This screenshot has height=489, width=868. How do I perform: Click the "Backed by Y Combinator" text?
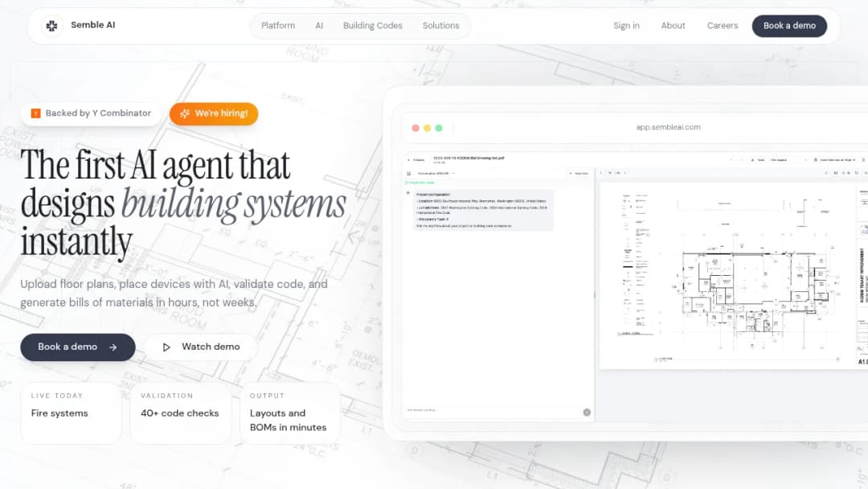pos(98,113)
